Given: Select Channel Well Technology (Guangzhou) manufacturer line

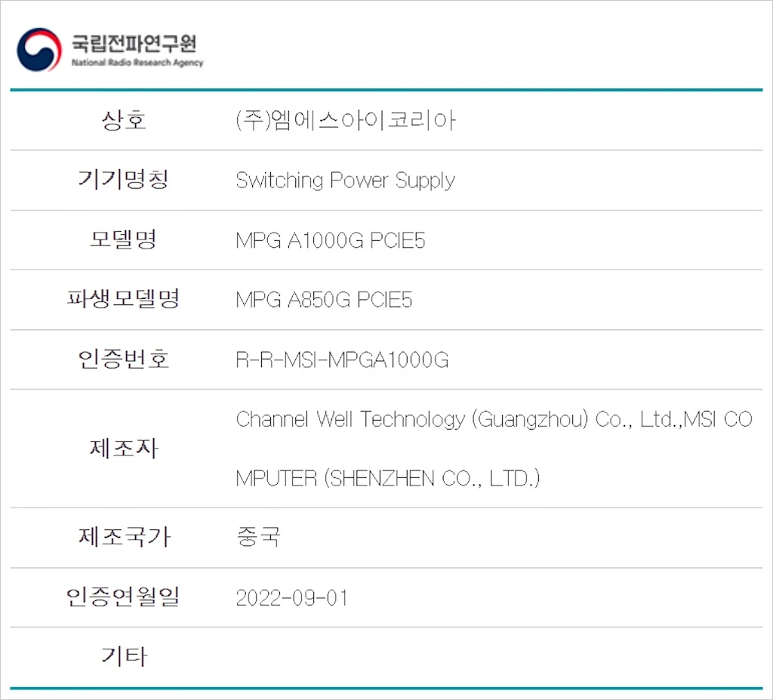Looking at the screenshot, I should click(x=494, y=420).
